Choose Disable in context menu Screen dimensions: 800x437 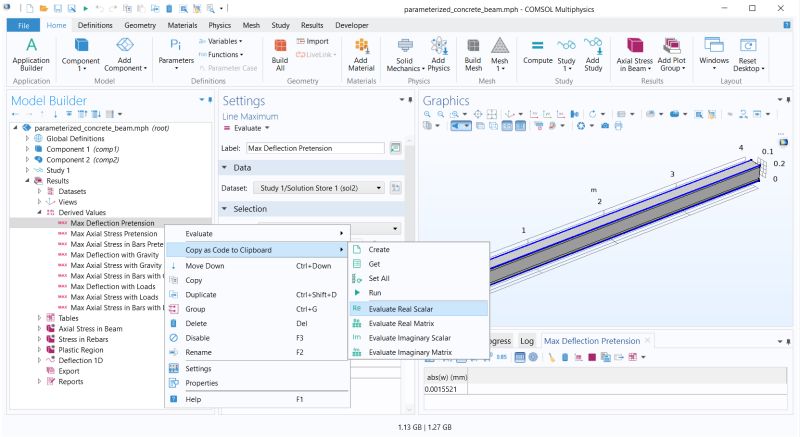257,338
